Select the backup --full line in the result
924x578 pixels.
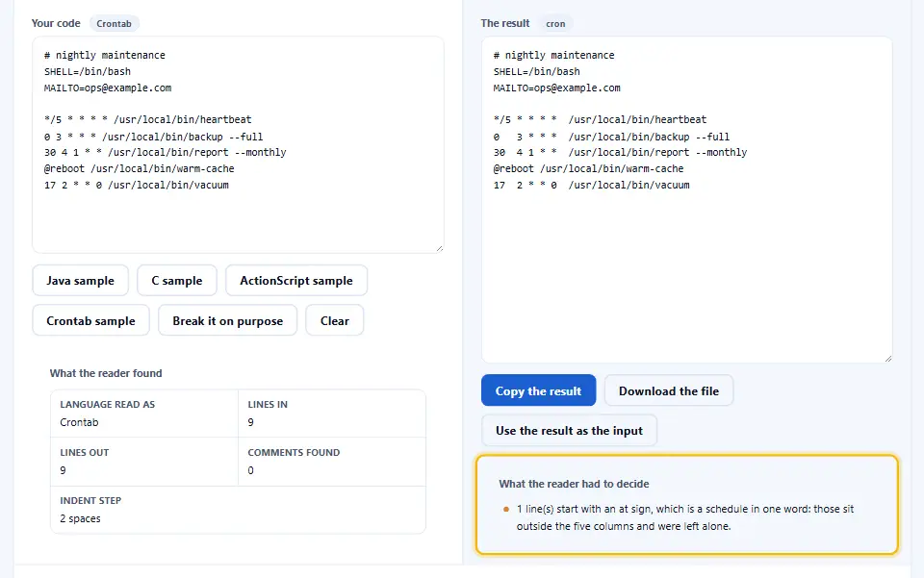pos(612,137)
